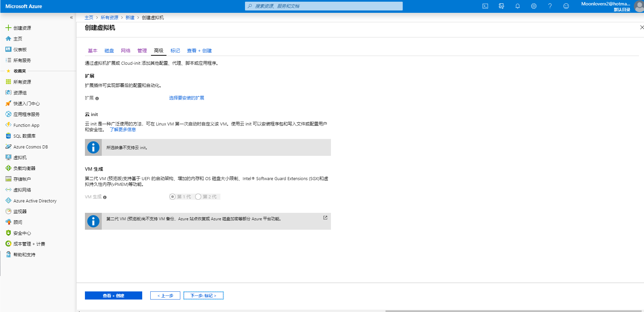
Task: Click 下一步: 标记 > button
Action: 204,295
